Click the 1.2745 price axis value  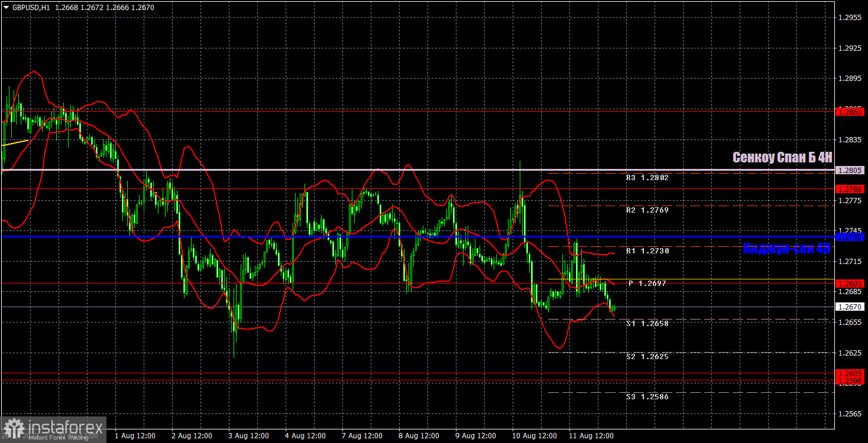click(x=851, y=230)
